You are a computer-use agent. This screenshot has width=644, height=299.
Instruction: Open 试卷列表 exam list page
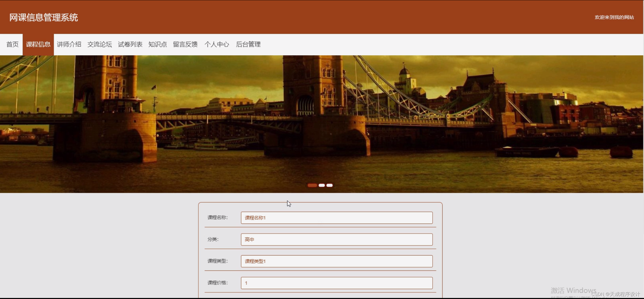pyautogui.click(x=130, y=44)
